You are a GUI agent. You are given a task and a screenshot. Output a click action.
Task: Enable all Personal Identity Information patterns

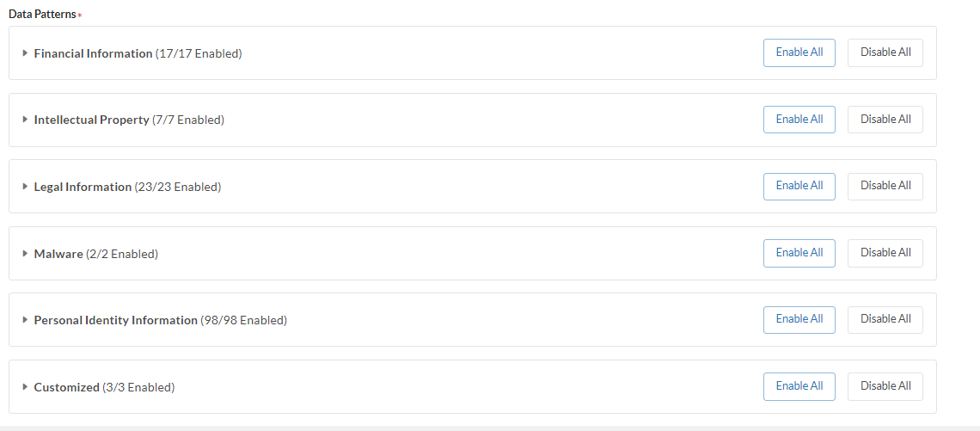coord(799,319)
